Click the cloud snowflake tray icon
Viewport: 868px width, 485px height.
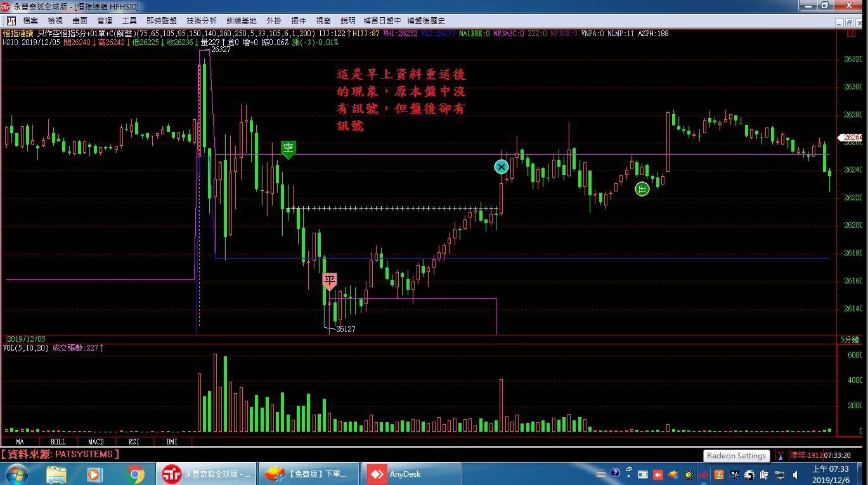pyautogui.click(x=673, y=474)
